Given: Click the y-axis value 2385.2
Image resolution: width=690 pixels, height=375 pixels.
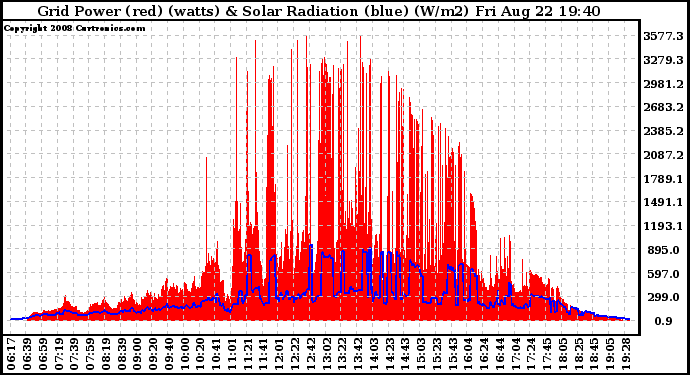Looking at the screenshot, I should [x=664, y=131].
